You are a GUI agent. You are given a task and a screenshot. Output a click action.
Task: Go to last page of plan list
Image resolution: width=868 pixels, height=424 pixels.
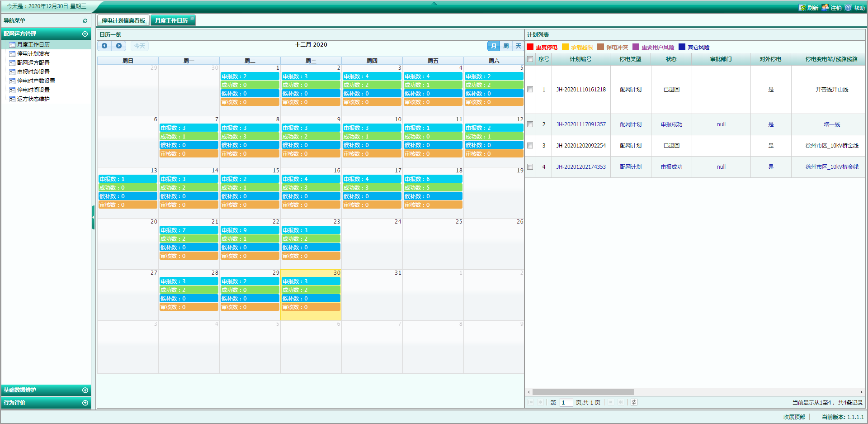click(621, 402)
